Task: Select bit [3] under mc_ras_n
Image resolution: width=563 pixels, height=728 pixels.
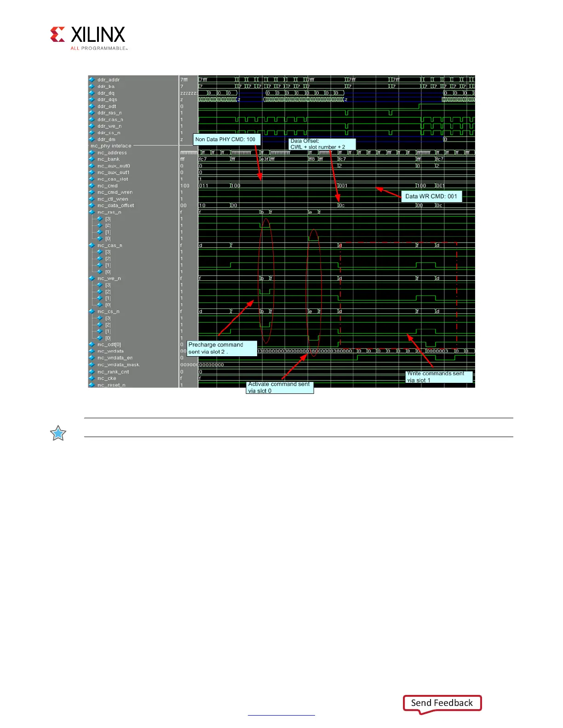Action: point(108,219)
